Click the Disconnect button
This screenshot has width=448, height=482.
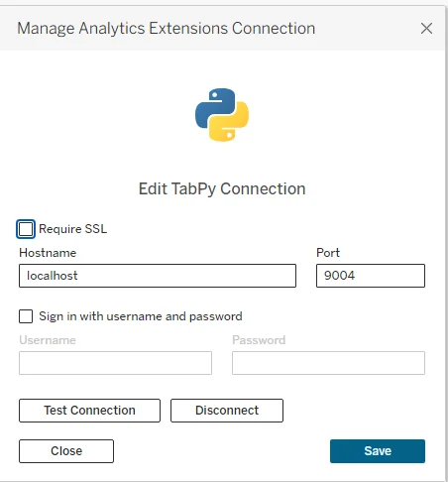click(x=227, y=411)
